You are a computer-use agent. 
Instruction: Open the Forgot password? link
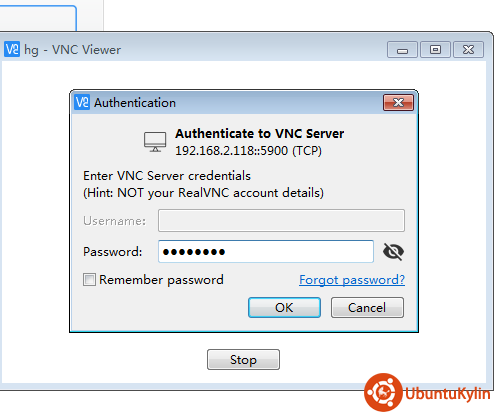(352, 280)
